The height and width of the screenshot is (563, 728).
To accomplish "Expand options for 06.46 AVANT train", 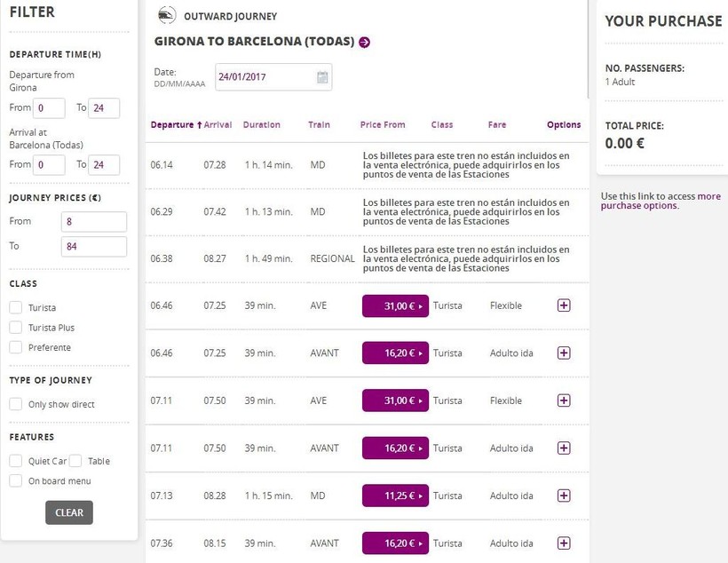I will tap(564, 353).
